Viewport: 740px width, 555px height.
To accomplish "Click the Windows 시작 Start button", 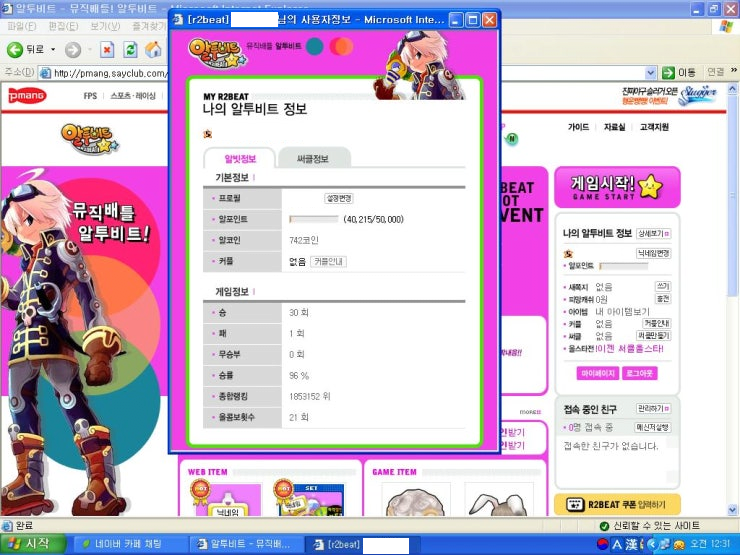I will (32, 544).
